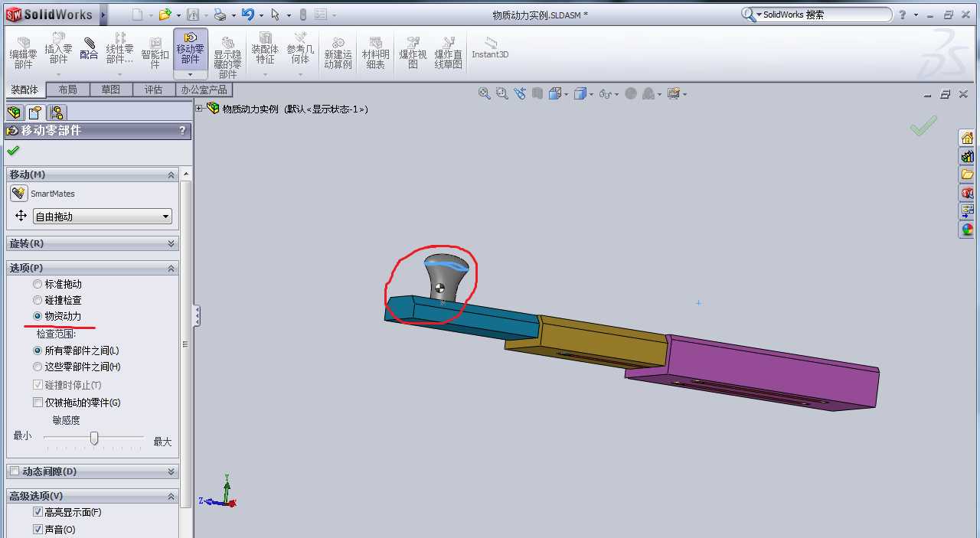Open the ConfigurationManager panel tab
Viewport: 980px width, 538px height.
pyautogui.click(x=57, y=112)
